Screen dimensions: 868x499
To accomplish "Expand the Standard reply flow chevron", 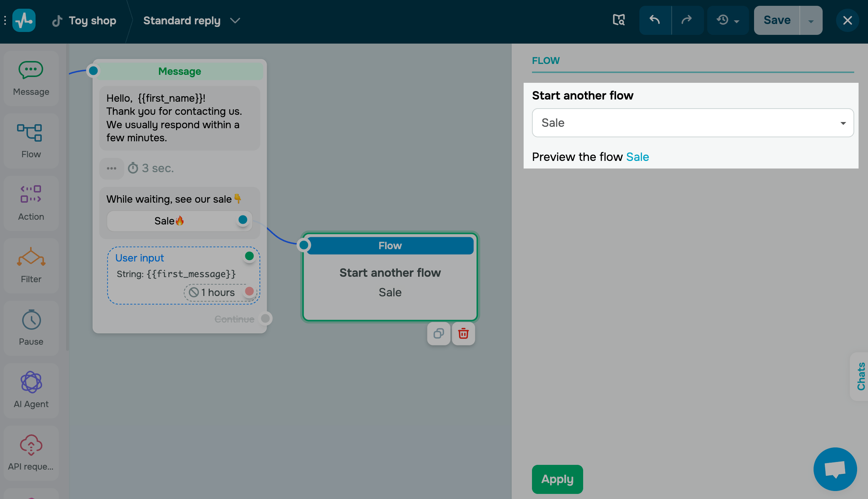I will click(236, 21).
